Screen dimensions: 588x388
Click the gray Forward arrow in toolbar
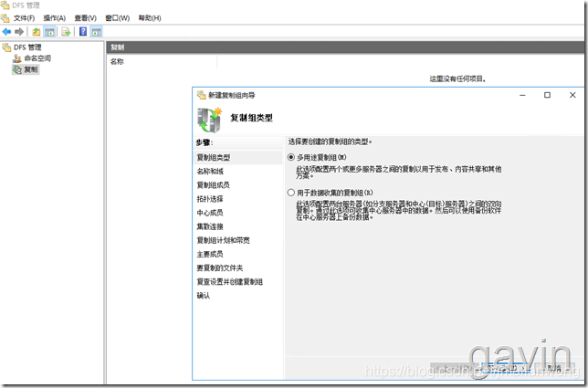19,32
